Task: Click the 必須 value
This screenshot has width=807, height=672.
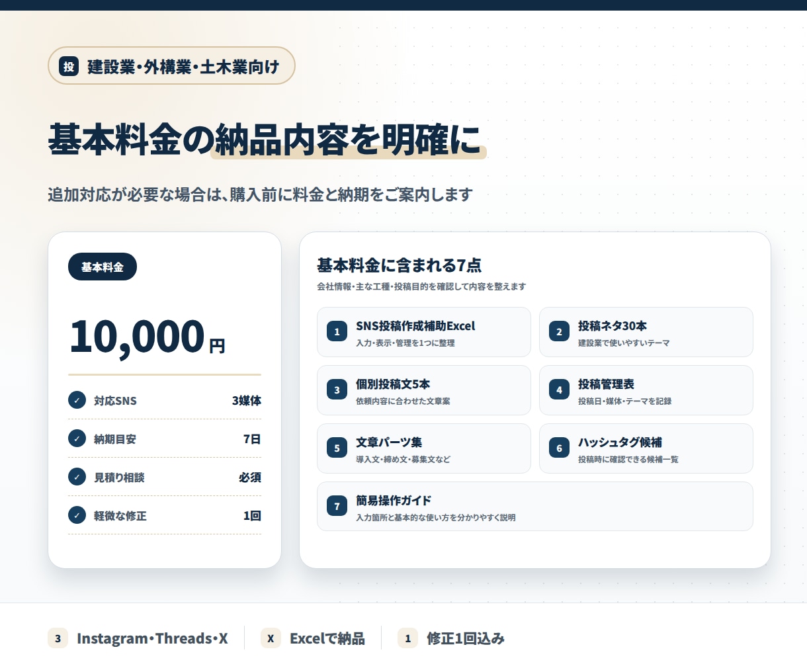Action: 250,478
